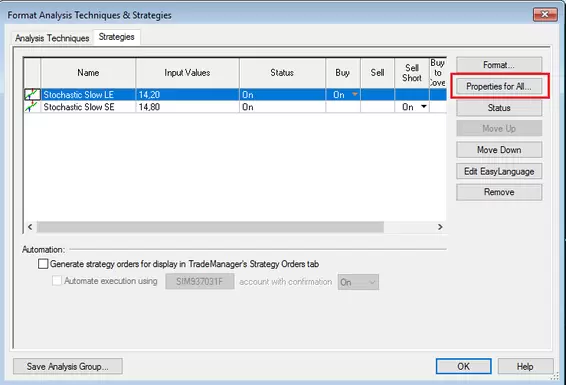Image resolution: width=566 pixels, height=385 pixels.
Task: Click Edit EasyLanguage button
Action: [x=499, y=171]
